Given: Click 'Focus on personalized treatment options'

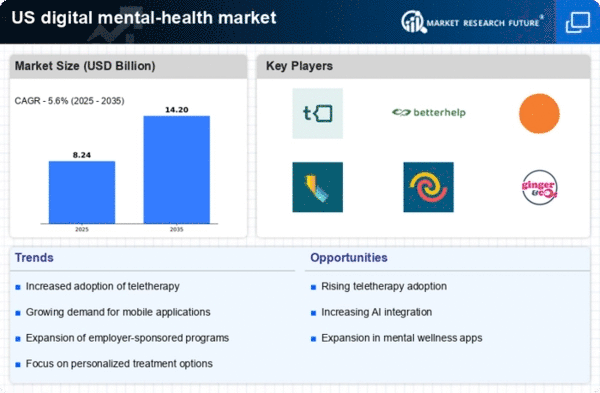Looking at the screenshot, I should 119,364.
